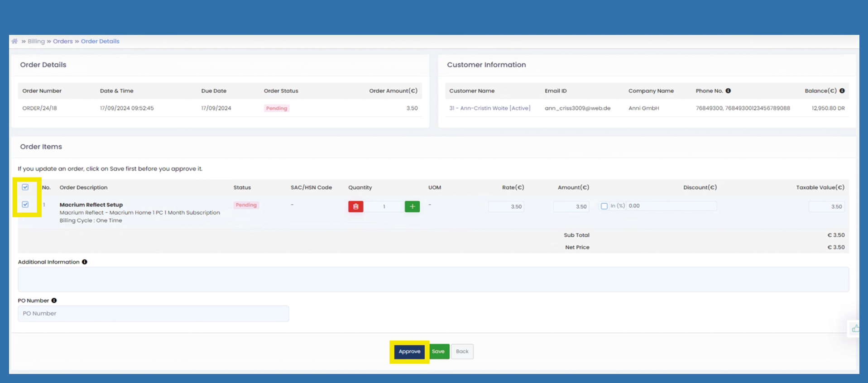Uncheck the Macrium Reflect Setup row checkbox

point(25,205)
